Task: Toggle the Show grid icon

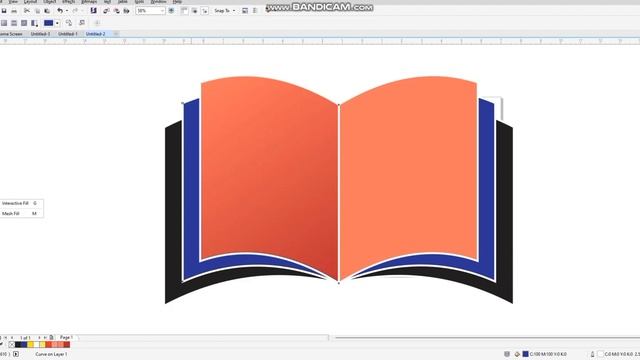Action: pos(195,11)
